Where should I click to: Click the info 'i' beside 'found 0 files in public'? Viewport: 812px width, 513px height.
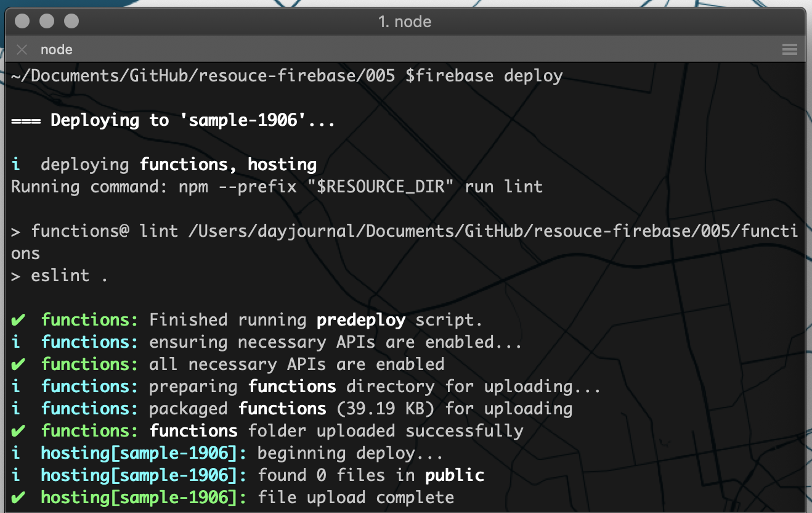pos(16,475)
